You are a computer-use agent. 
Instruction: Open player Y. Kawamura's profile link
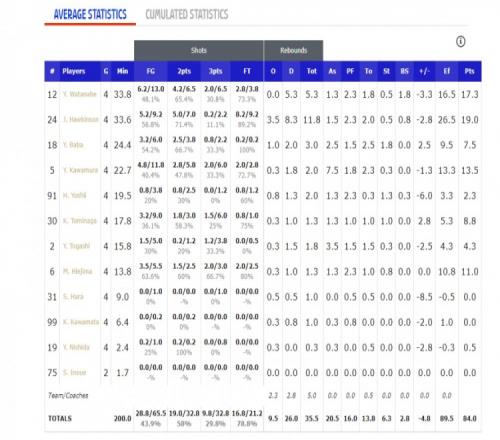pyautogui.click(x=80, y=170)
